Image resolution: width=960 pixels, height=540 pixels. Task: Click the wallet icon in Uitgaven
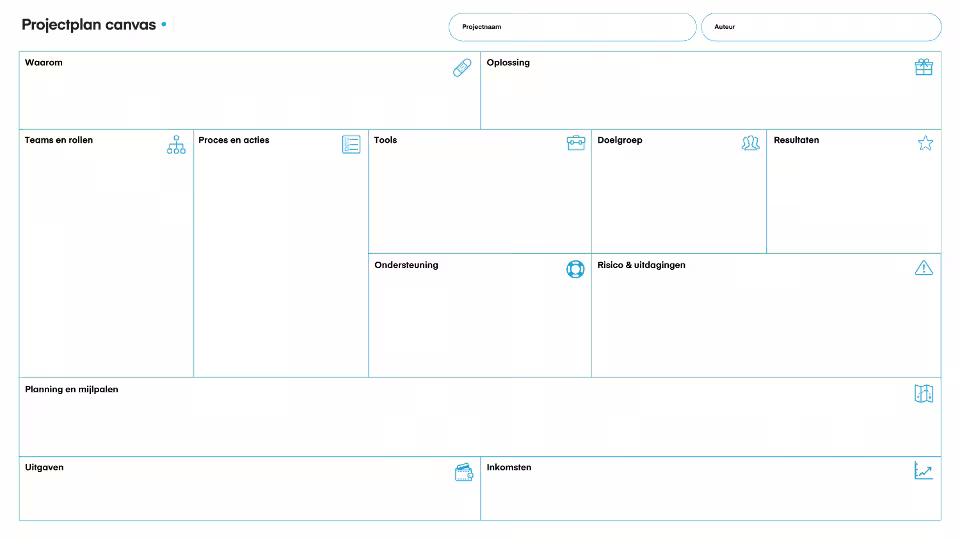point(464,472)
